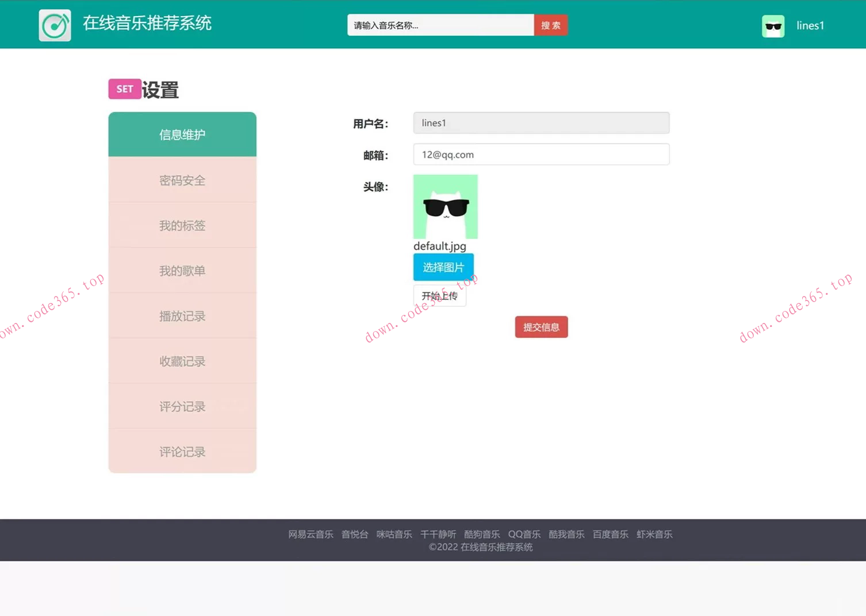Open the 我的歌单 section
The image size is (866, 616).
tap(182, 271)
